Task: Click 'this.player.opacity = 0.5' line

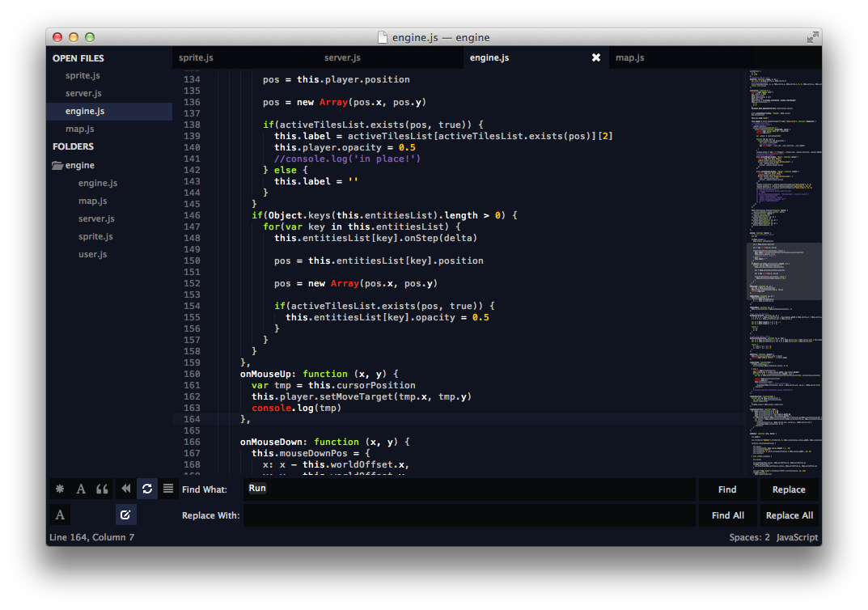Action: click(345, 148)
